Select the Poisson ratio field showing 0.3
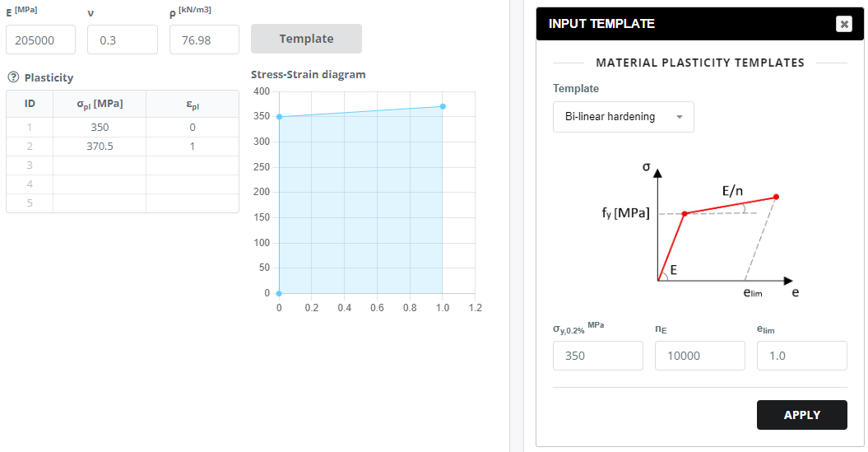 click(123, 40)
